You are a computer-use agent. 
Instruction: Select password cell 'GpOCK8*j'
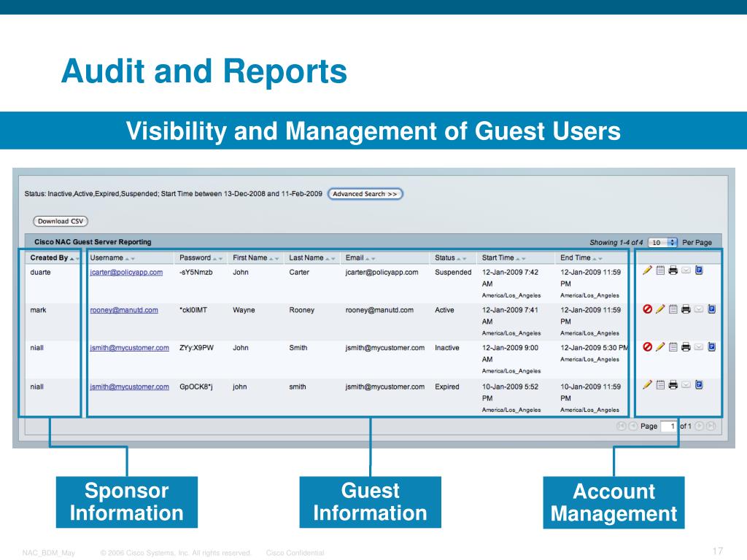[196, 386]
